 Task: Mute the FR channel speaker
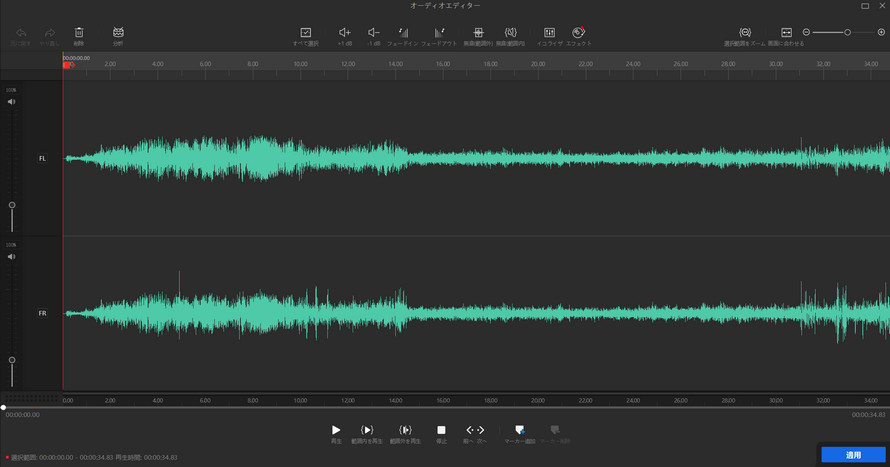[12, 257]
